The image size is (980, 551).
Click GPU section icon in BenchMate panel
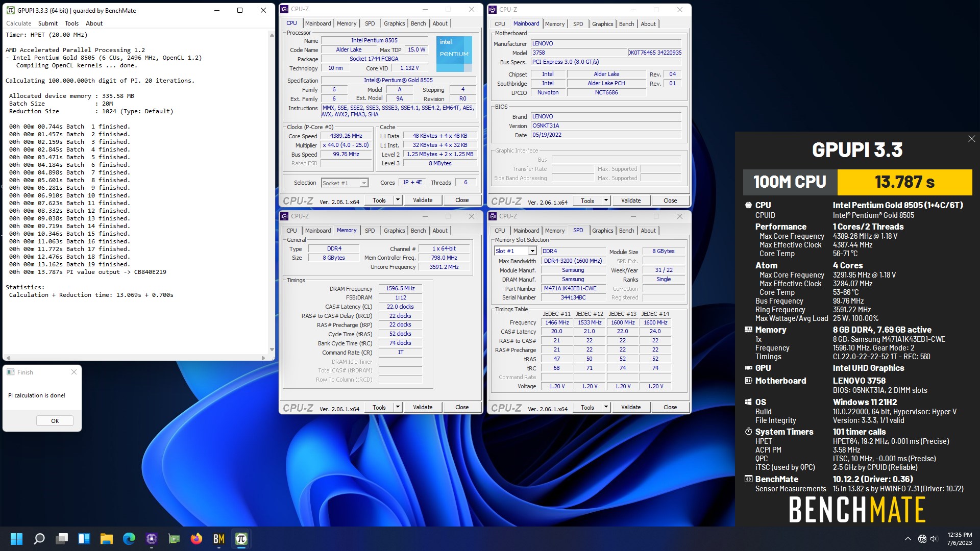click(748, 368)
